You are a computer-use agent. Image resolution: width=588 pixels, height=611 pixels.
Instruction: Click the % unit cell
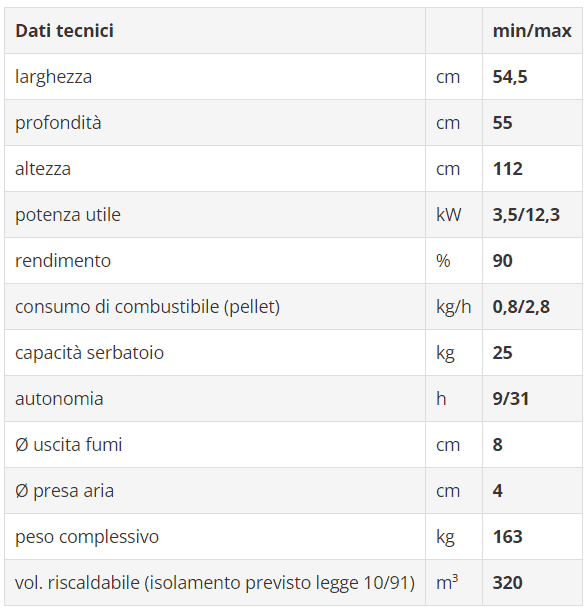pos(454,260)
